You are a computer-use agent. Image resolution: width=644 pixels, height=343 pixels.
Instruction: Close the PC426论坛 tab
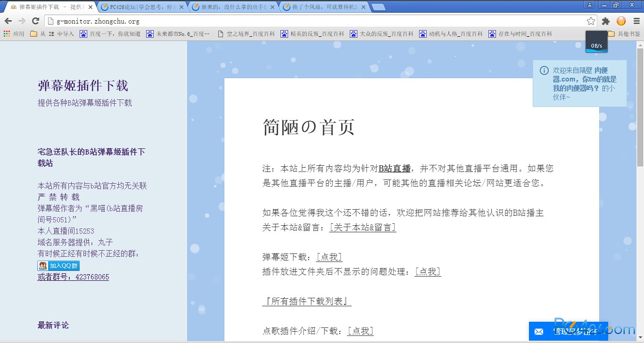[182, 7]
